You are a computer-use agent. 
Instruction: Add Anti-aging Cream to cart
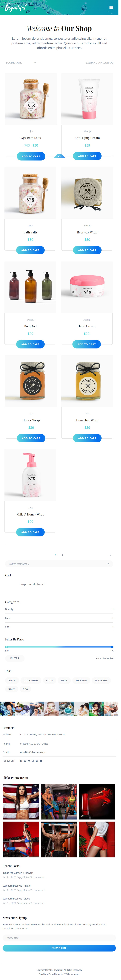coord(89,156)
